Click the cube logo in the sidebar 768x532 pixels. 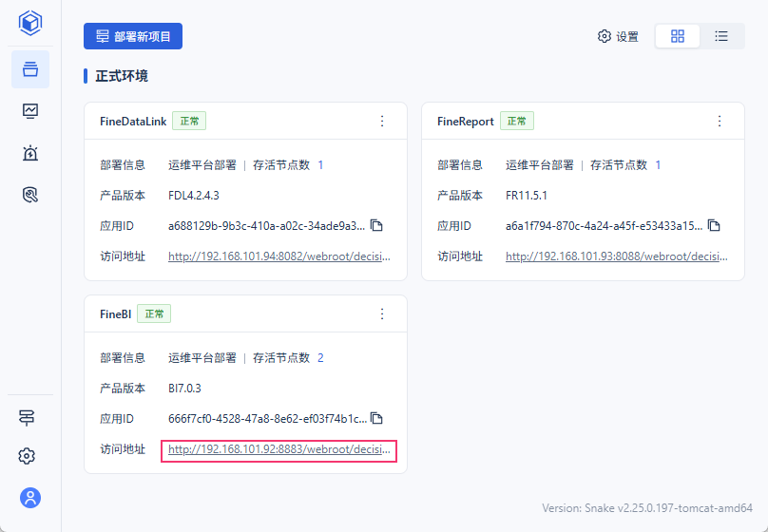(30, 23)
